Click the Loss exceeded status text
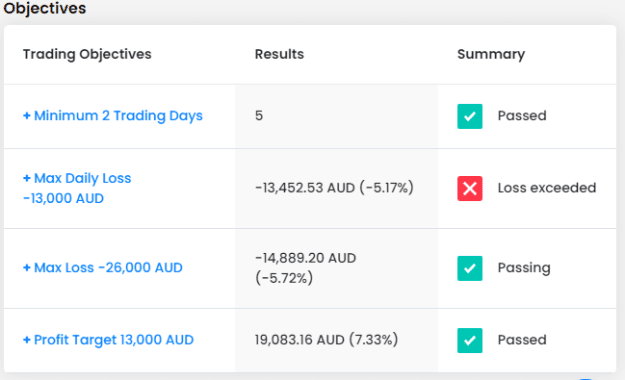This screenshot has width=625, height=380. [547, 188]
